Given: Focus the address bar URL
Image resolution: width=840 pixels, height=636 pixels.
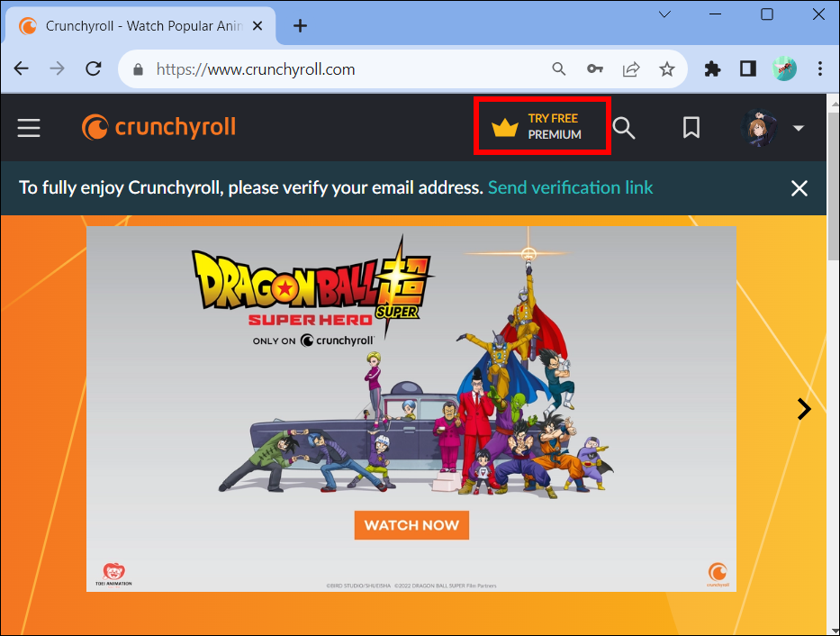Looking at the screenshot, I should point(256,69).
